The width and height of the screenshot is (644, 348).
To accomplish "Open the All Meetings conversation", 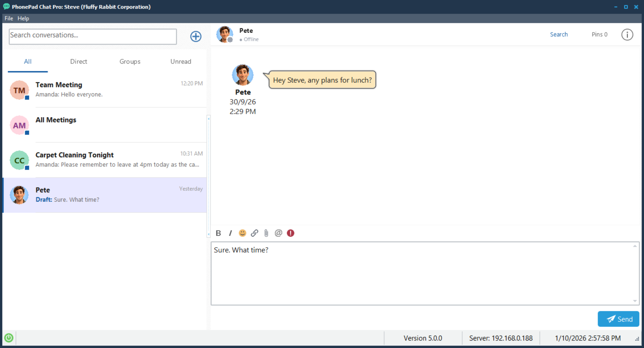I will coord(105,125).
